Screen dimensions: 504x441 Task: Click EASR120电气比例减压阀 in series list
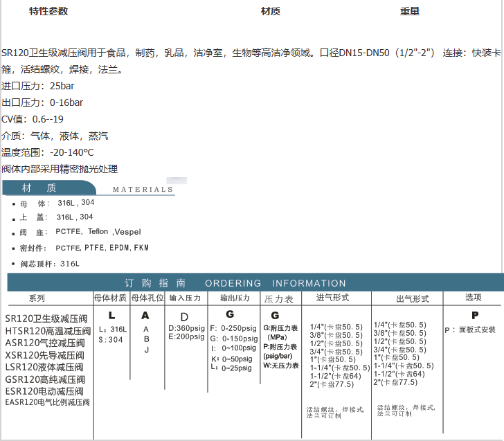tap(47, 402)
